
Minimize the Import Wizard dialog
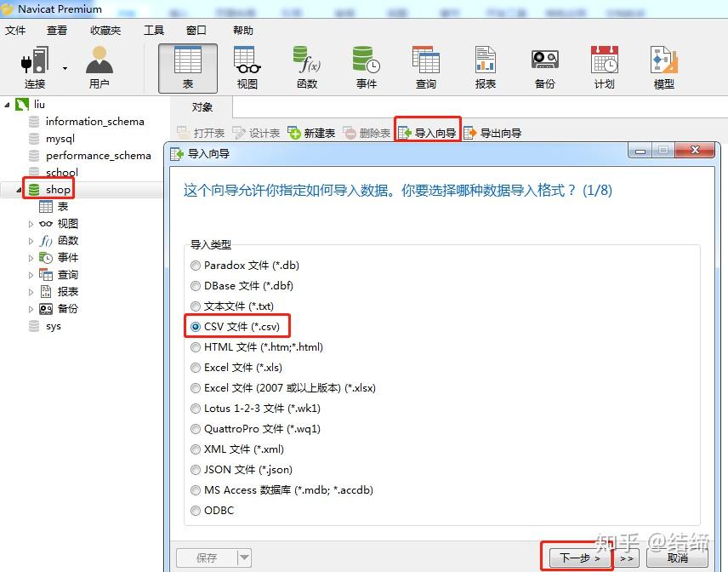click(x=640, y=151)
